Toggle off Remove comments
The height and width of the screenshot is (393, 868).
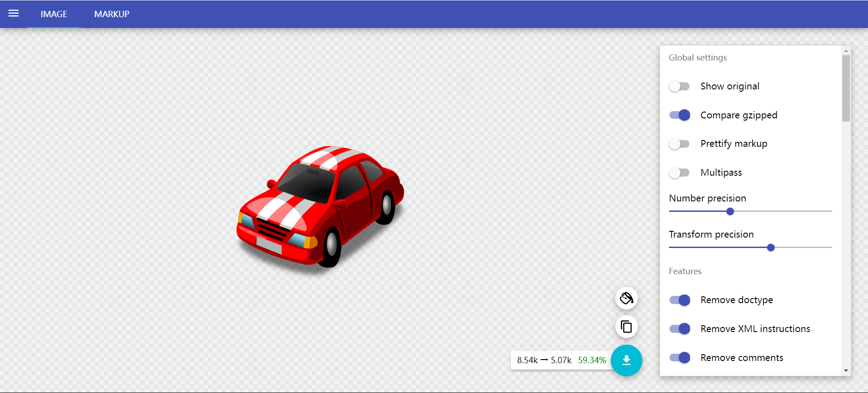click(x=679, y=358)
